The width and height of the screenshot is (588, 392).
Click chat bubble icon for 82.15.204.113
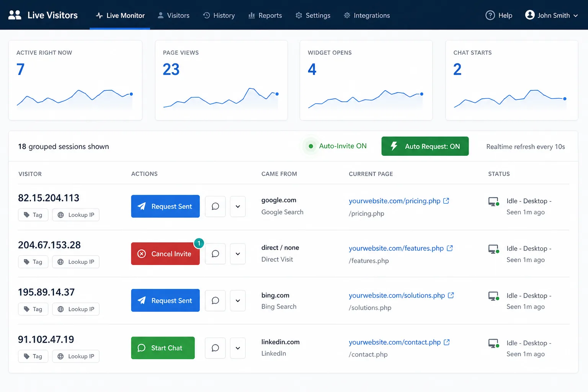coord(215,206)
